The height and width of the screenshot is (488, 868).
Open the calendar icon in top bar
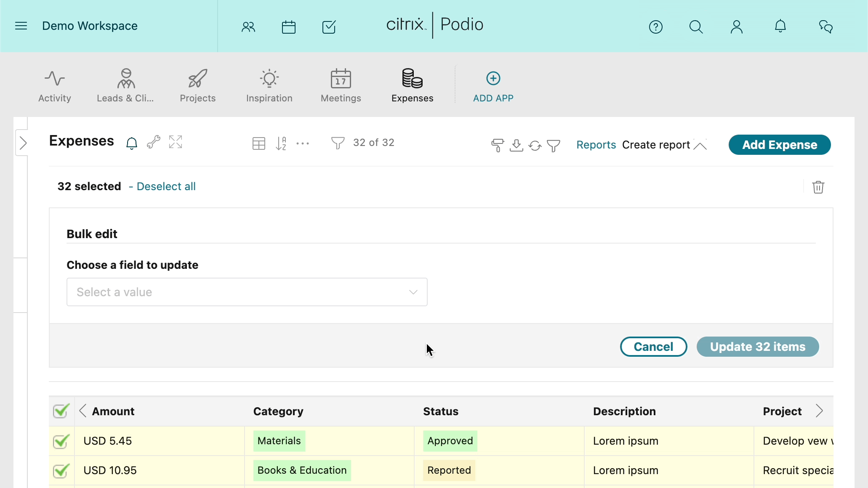289,27
